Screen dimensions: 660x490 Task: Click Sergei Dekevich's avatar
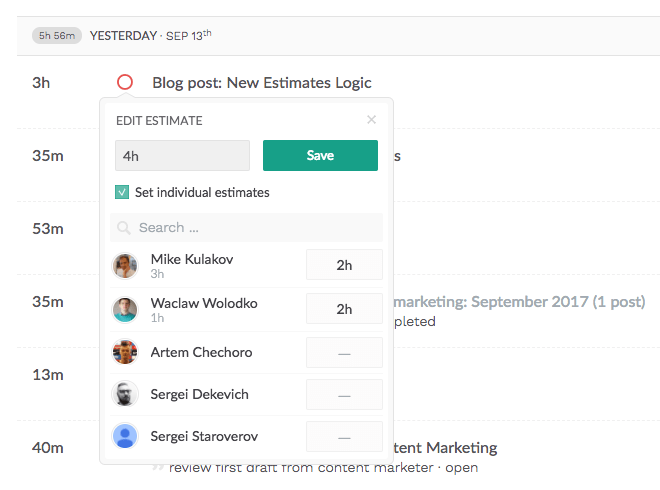[125, 394]
